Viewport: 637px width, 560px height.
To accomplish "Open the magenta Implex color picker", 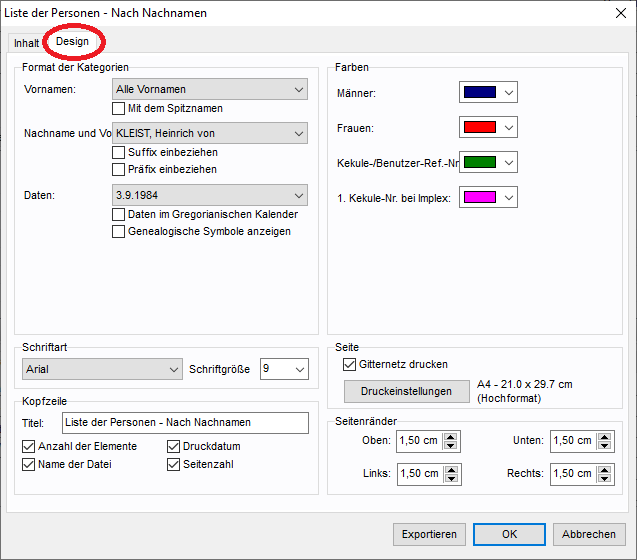I will coord(479,198).
